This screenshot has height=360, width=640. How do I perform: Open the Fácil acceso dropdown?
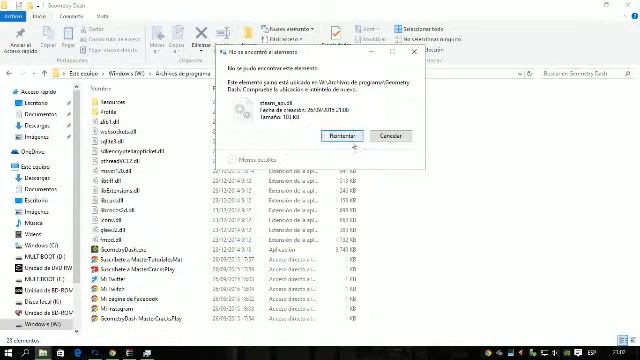point(282,40)
